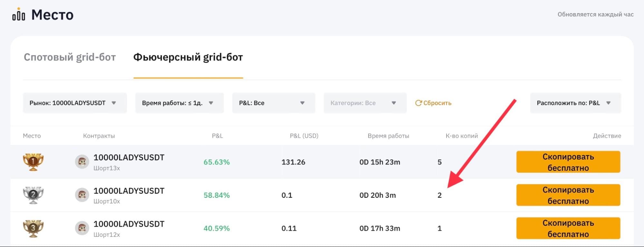Select the Фьючерсный grid-бот tab
Image resolution: width=644 pixels, height=247 pixels.
pyautogui.click(x=188, y=57)
